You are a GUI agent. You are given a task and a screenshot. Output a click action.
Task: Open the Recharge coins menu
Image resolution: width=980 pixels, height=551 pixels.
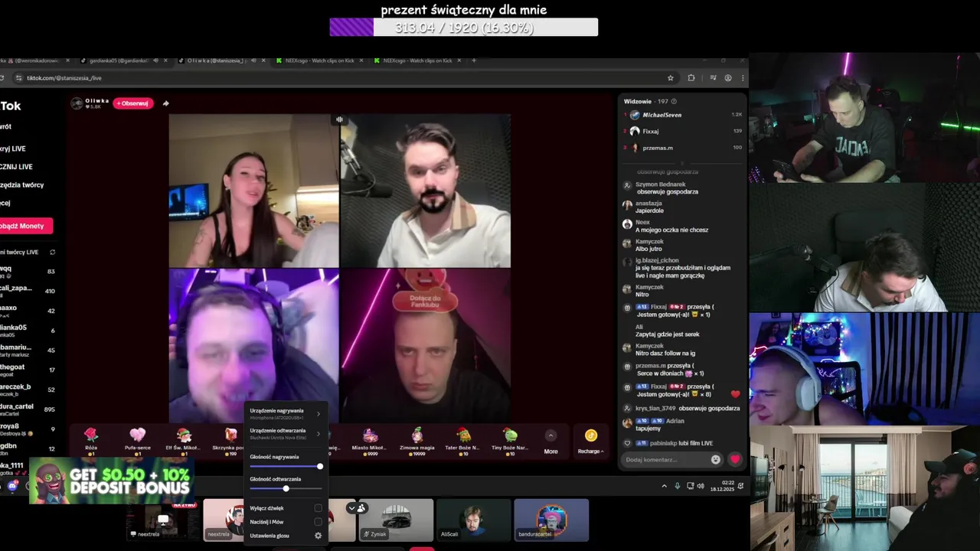590,442
